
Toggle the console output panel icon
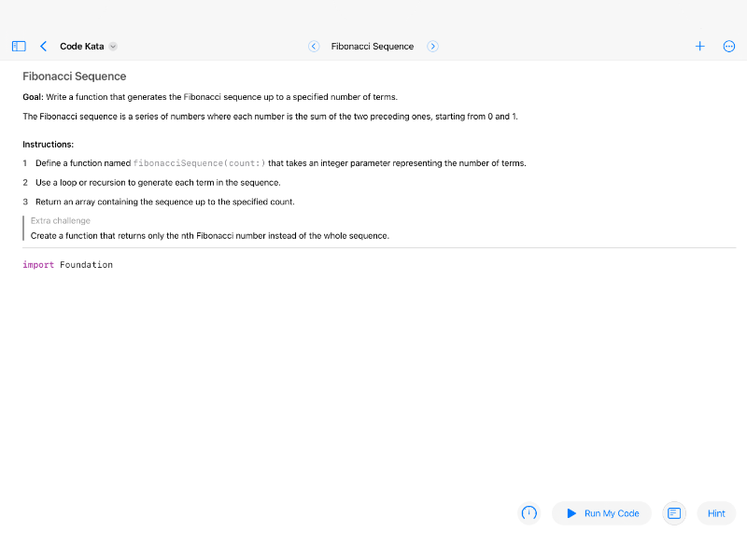[x=674, y=513]
